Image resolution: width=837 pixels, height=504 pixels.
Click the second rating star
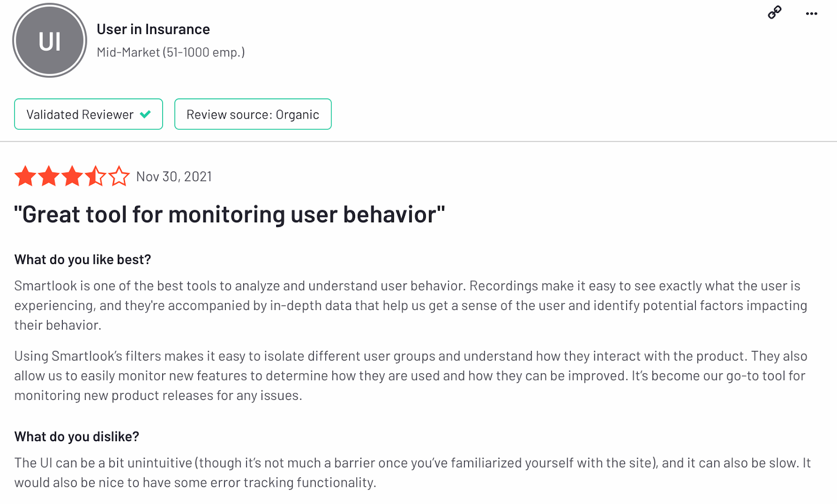[49, 176]
